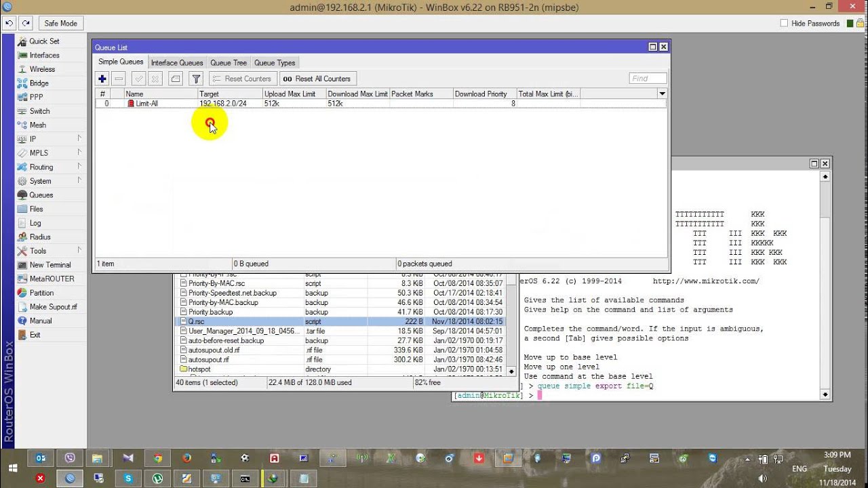Sort by Target column header
Screen dimensions: 868x488
[x=230, y=94]
